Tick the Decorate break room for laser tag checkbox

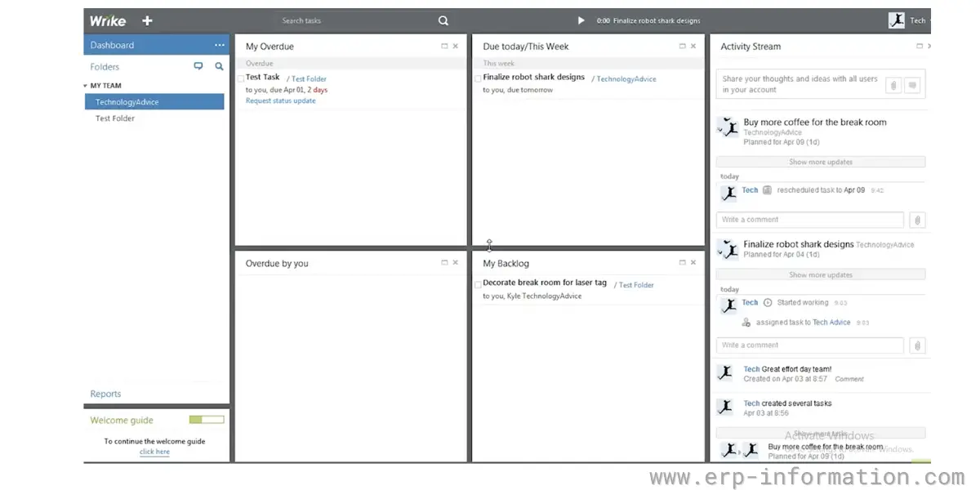tap(478, 285)
